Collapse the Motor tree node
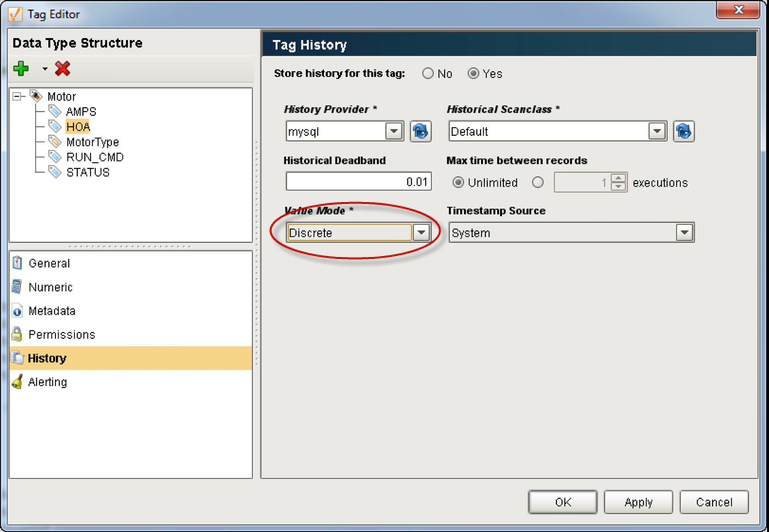This screenshot has width=769, height=532. pos(17,96)
